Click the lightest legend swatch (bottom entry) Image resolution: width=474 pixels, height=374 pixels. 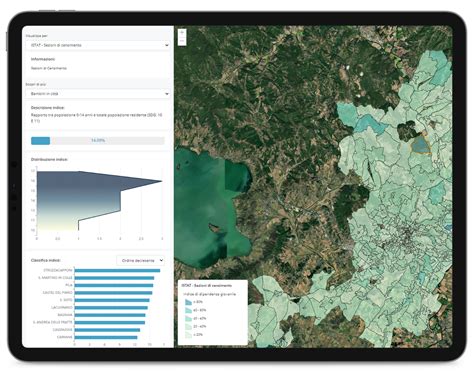(x=188, y=335)
